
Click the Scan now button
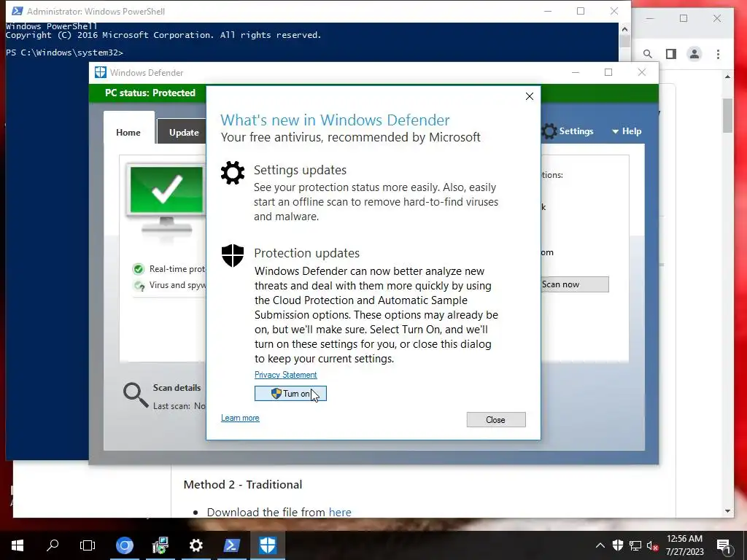tap(575, 284)
